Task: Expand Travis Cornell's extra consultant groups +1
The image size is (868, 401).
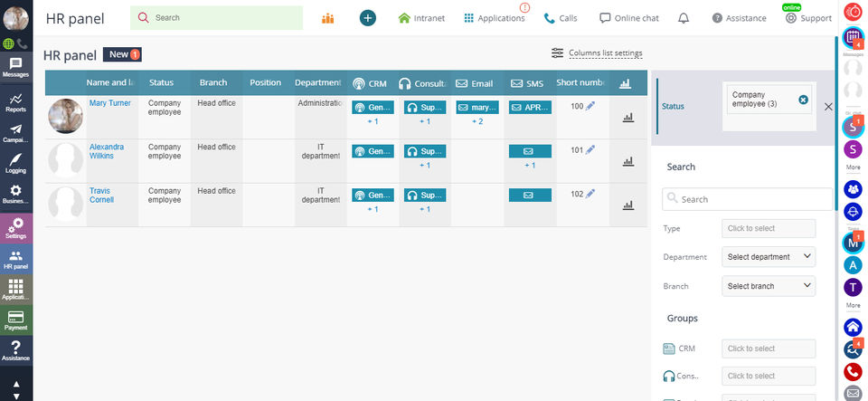Action: pyautogui.click(x=425, y=209)
